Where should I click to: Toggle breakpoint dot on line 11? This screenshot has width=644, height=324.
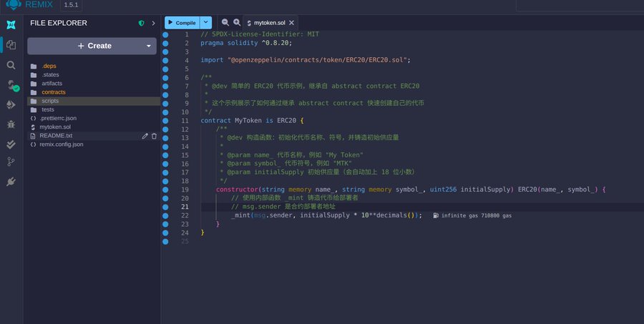165,121
